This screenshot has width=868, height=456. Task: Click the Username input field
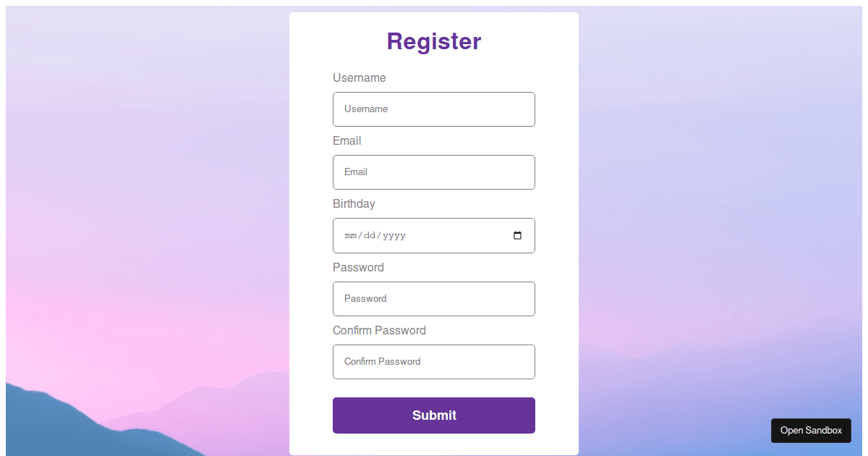434,109
